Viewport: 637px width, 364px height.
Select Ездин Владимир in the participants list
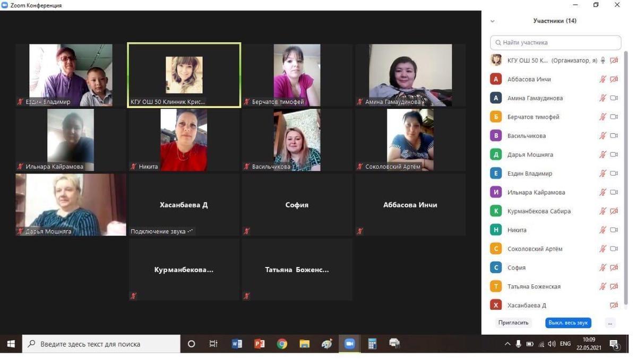point(530,174)
